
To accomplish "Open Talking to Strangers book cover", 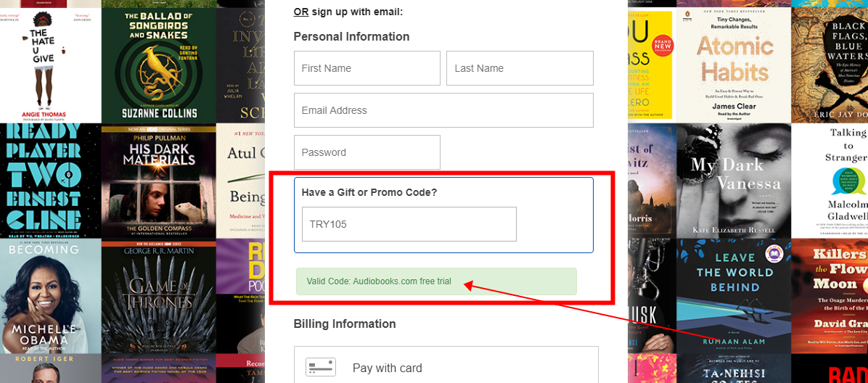I will point(831,181).
